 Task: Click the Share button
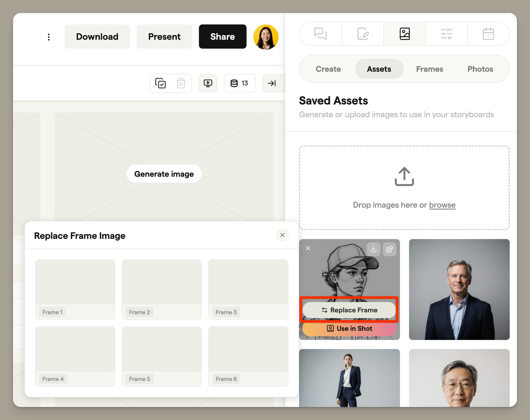[x=223, y=37]
